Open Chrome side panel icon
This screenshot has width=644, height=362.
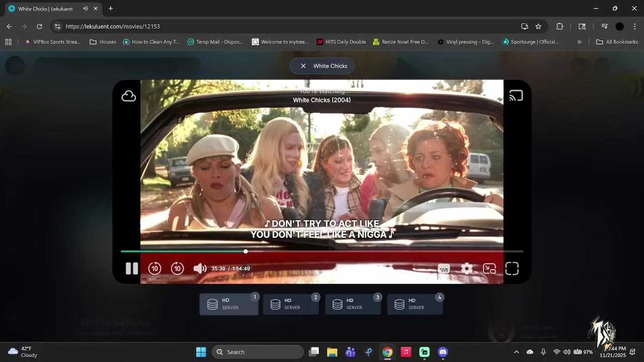(582, 26)
